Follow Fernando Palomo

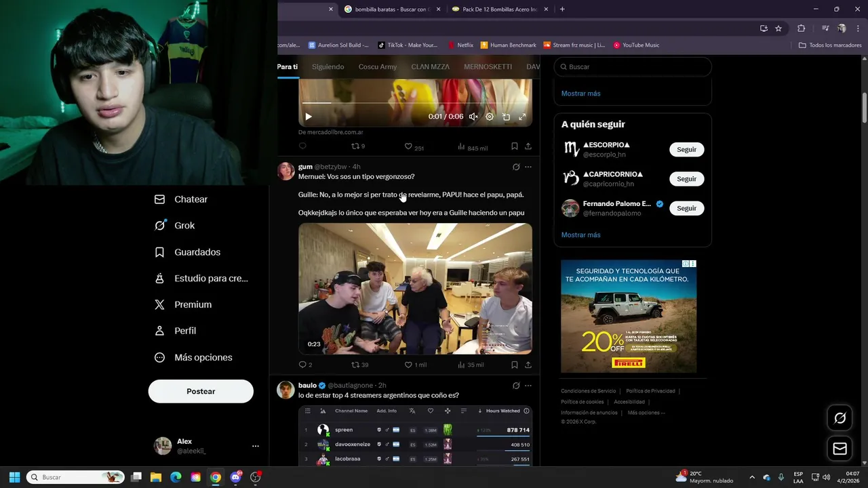(x=686, y=208)
